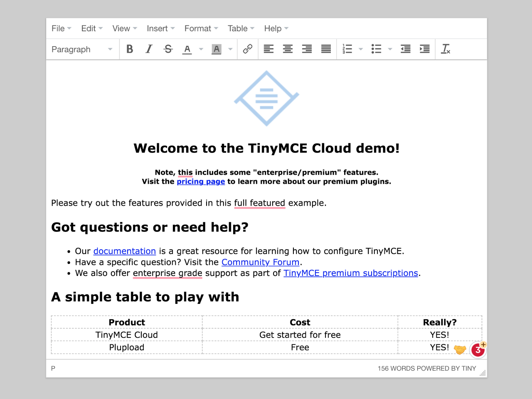This screenshot has width=532, height=399.
Task: Click the insert link icon
Action: [248, 49]
